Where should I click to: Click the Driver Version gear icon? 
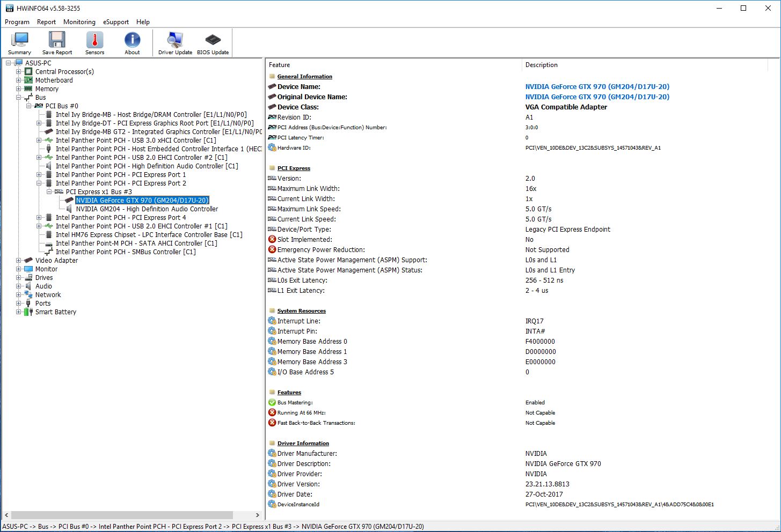[x=272, y=484]
